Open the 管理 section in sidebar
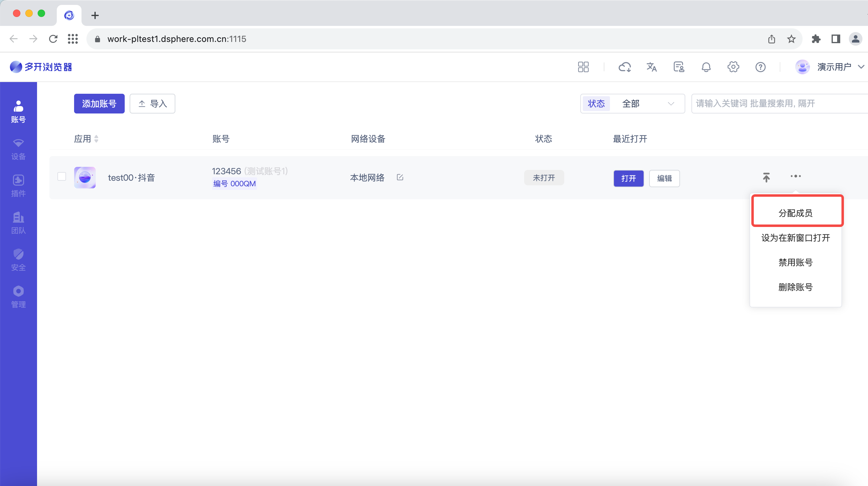Screen dimensions: 868x486 tap(18, 297)
